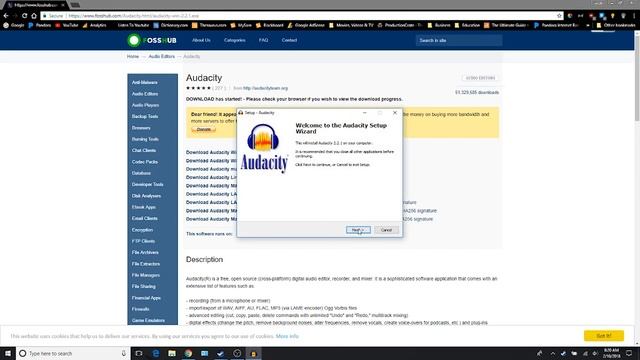
Task: Open Google Chrome from the taskbar
Action: click(x=188, y=353)
